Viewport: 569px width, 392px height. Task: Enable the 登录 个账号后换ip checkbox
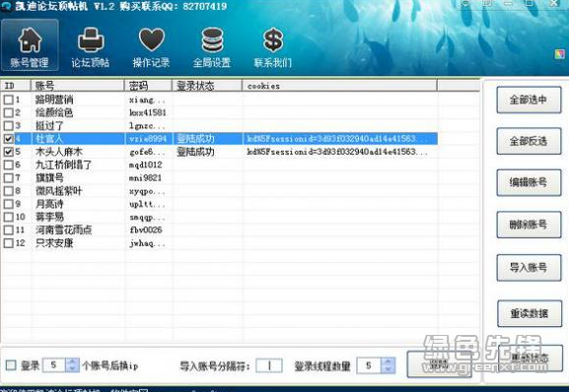(x=11, y=365)
